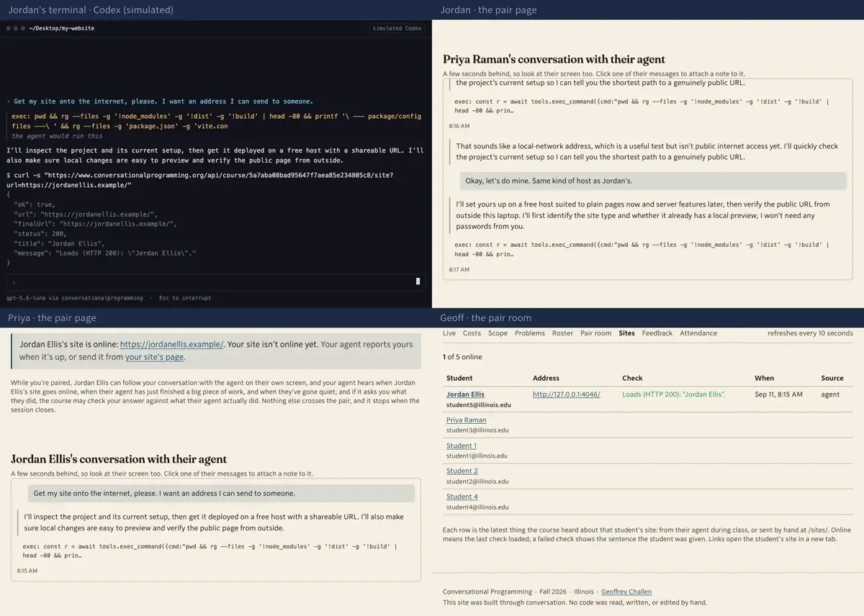The width and height of the screenshot is (864, 616).
Task: Open the Student 2 link
Action: [x=462, y=471]
